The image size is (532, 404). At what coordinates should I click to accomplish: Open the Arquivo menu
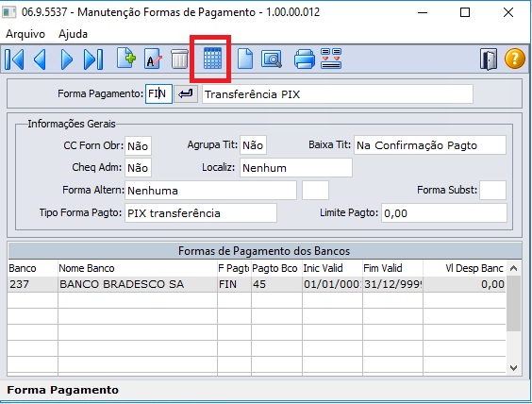point(25,34)
